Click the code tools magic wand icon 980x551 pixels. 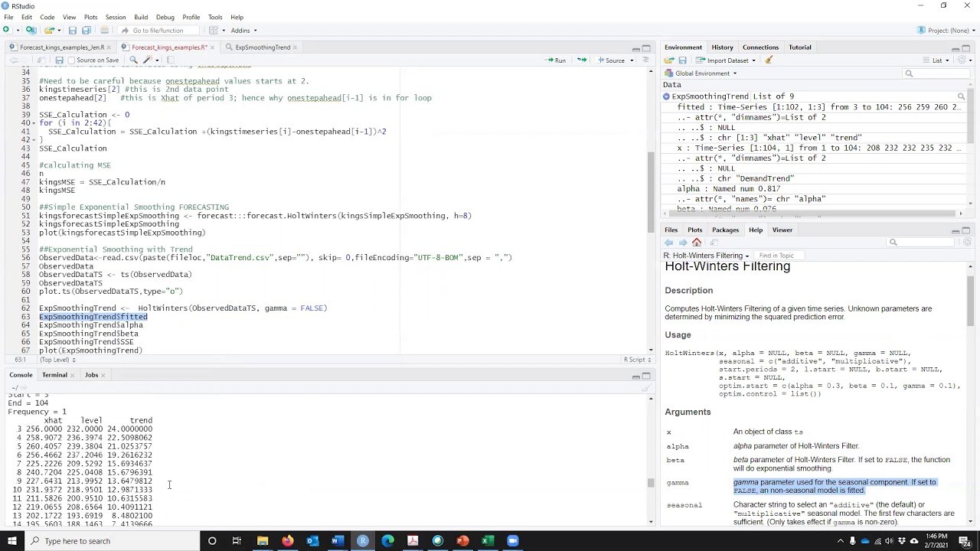[x=149, y=60]
